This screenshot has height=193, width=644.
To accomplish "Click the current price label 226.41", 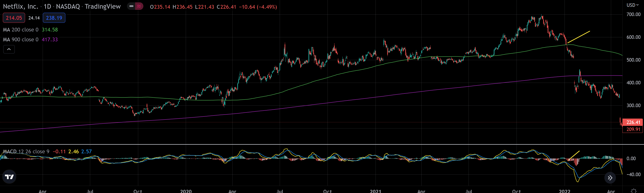I will click(633, 122).
